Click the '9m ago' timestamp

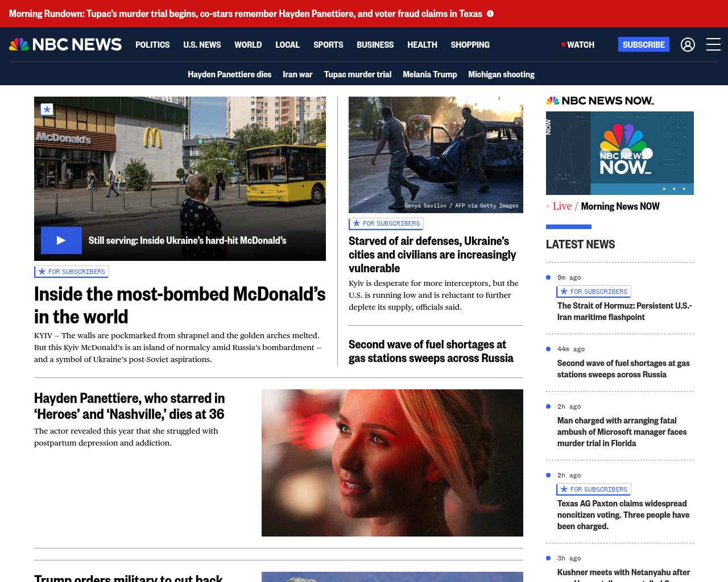[569, 277]
